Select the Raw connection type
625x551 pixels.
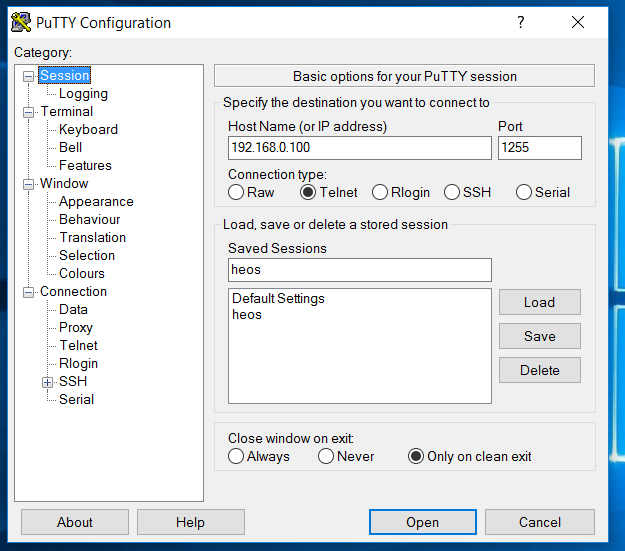(236, 192)
